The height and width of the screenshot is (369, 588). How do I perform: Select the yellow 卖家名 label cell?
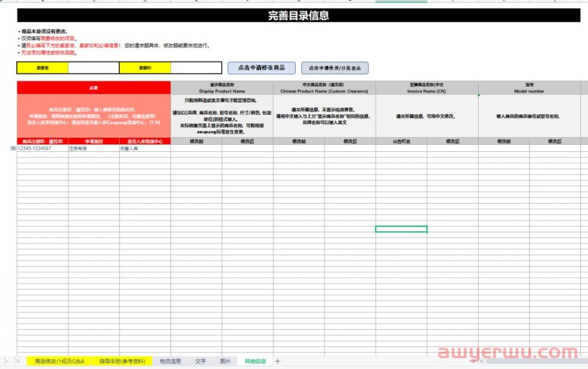click(x=43, y=68)
